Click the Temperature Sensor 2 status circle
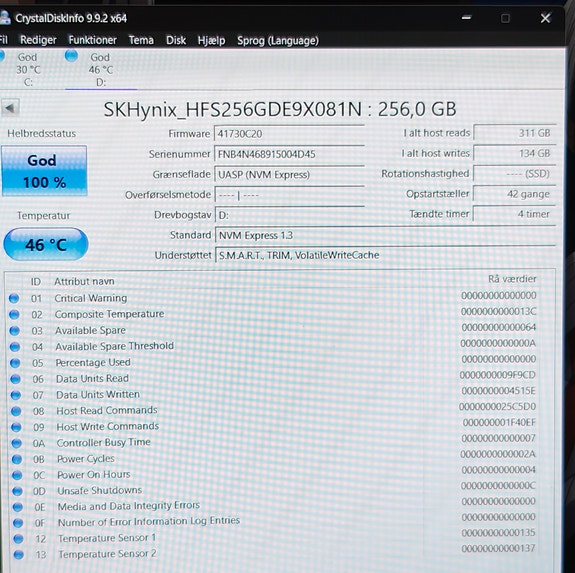The height and width of the screenshot is (573, 575). coord(18,555)
